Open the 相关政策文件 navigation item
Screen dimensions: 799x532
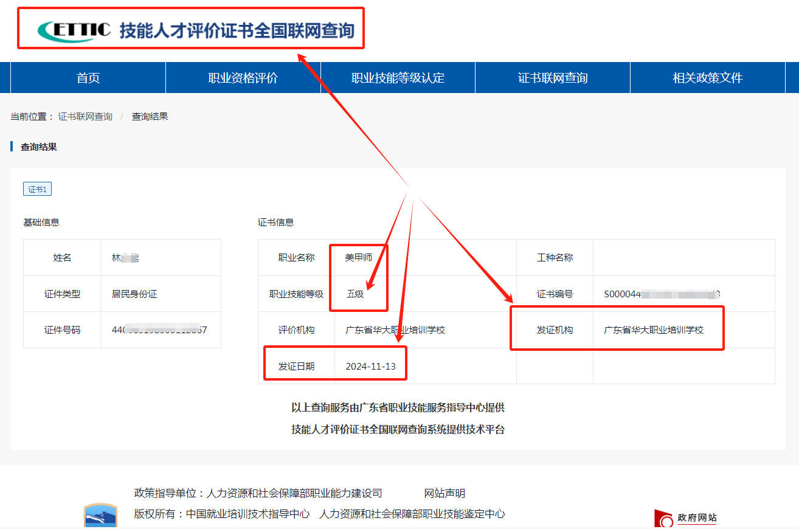pos(707,78)
